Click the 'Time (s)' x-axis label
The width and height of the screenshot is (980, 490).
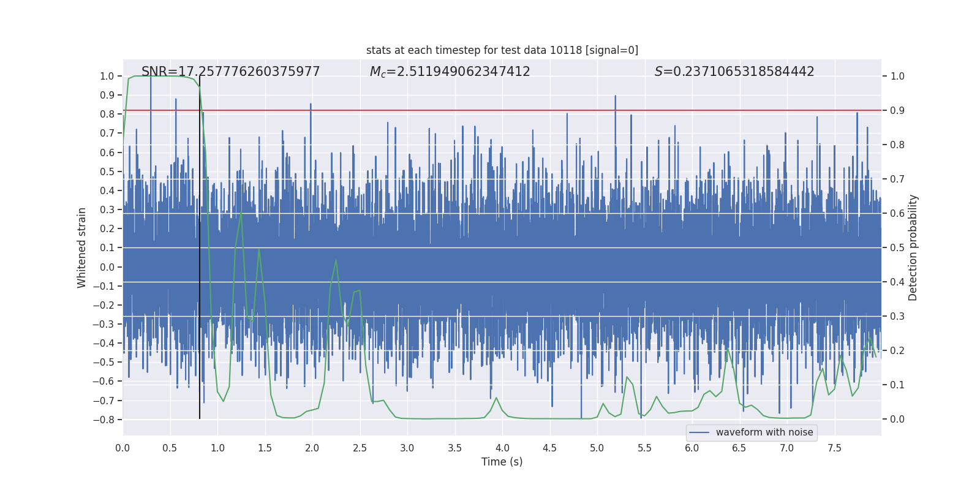click(502, 462)
